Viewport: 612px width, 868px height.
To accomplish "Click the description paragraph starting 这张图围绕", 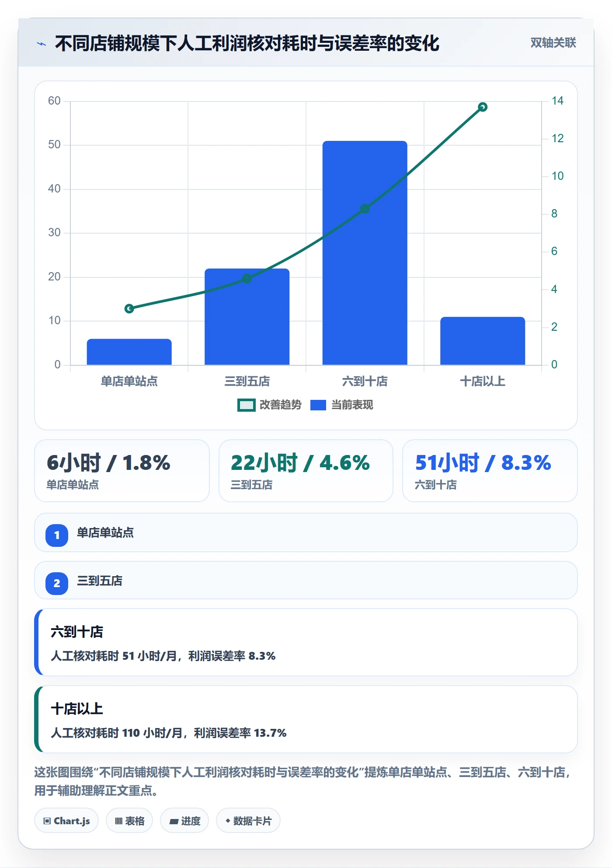I will coord(303,781).
